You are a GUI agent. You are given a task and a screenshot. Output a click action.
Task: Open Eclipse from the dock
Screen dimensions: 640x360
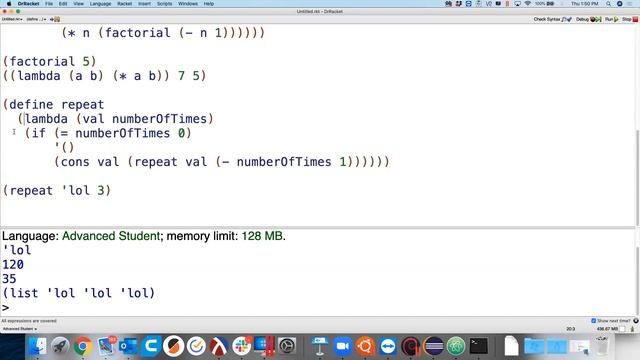point(433,346)
